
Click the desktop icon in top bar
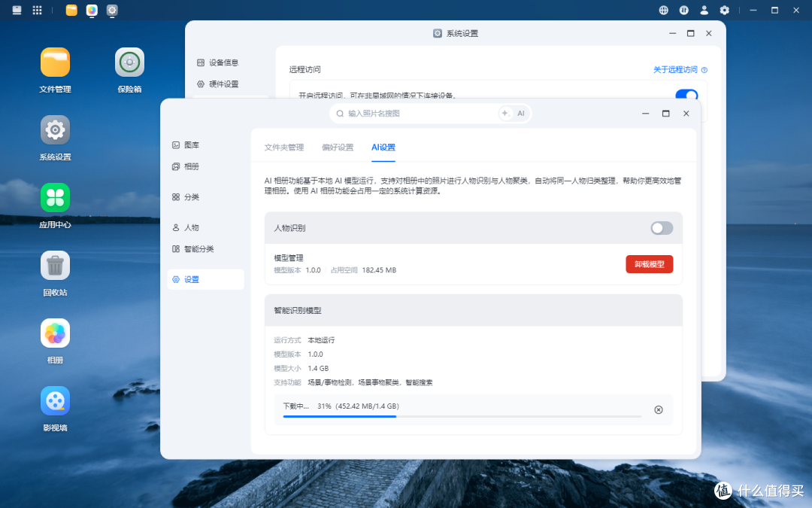[17, 10]
